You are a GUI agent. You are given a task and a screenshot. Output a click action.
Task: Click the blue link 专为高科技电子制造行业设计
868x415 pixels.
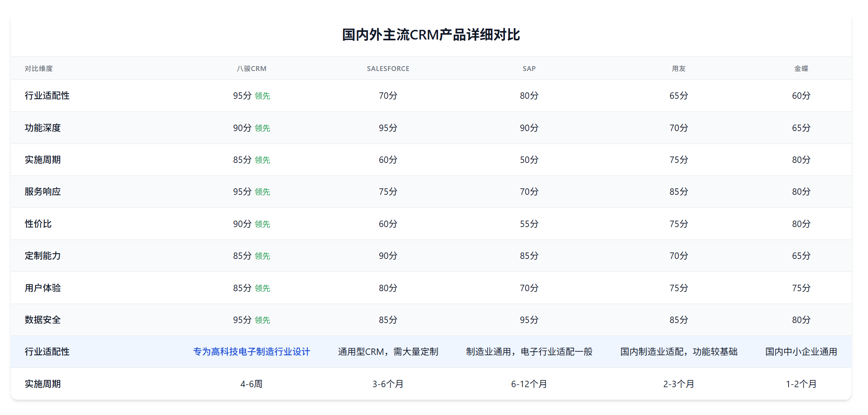[251, 352]
